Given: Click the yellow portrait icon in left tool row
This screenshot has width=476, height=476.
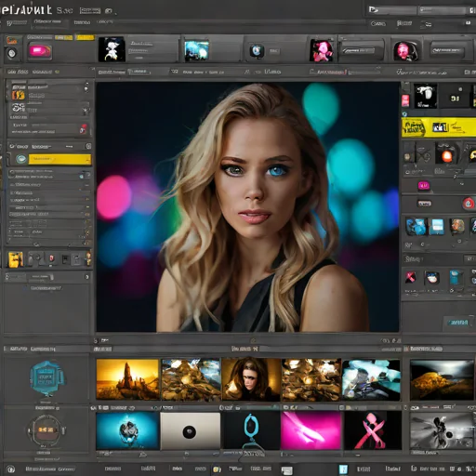Looking at the screenshot, I should point(16,259).
